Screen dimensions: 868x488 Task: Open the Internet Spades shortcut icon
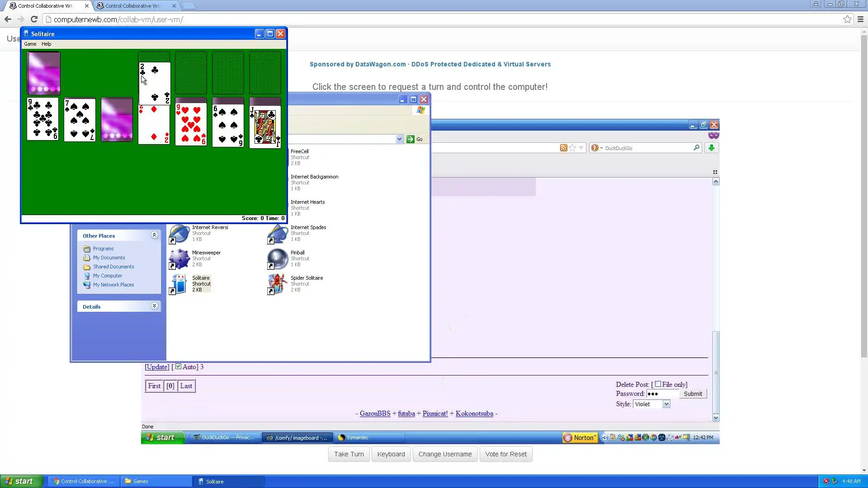278,234
